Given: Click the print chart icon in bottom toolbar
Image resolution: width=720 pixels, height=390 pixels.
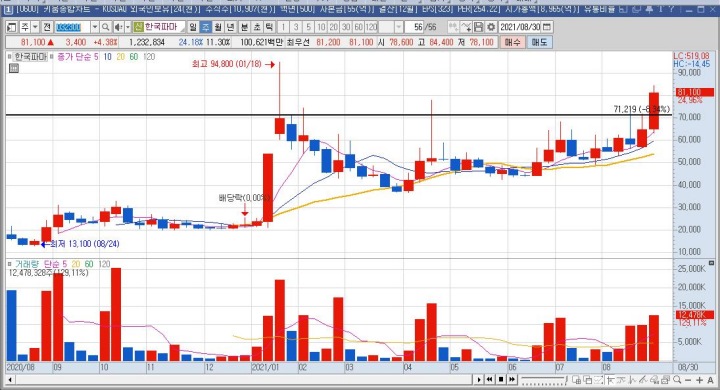Looking at the screenshot, I should (665, 379).
